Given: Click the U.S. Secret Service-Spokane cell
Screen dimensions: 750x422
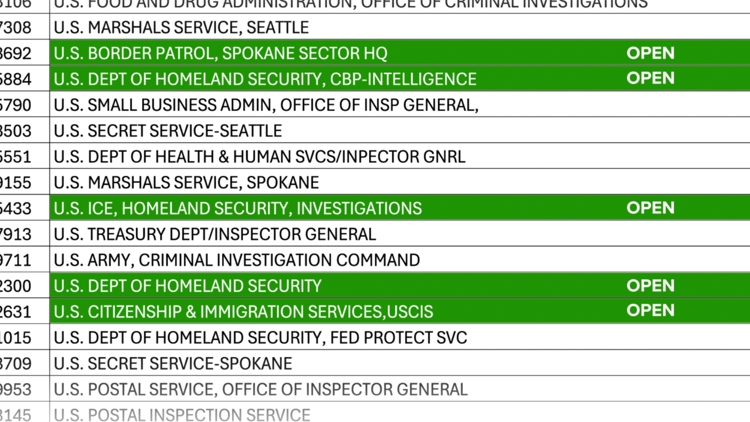Looking at the screenshot, I should tap(173, 364).
